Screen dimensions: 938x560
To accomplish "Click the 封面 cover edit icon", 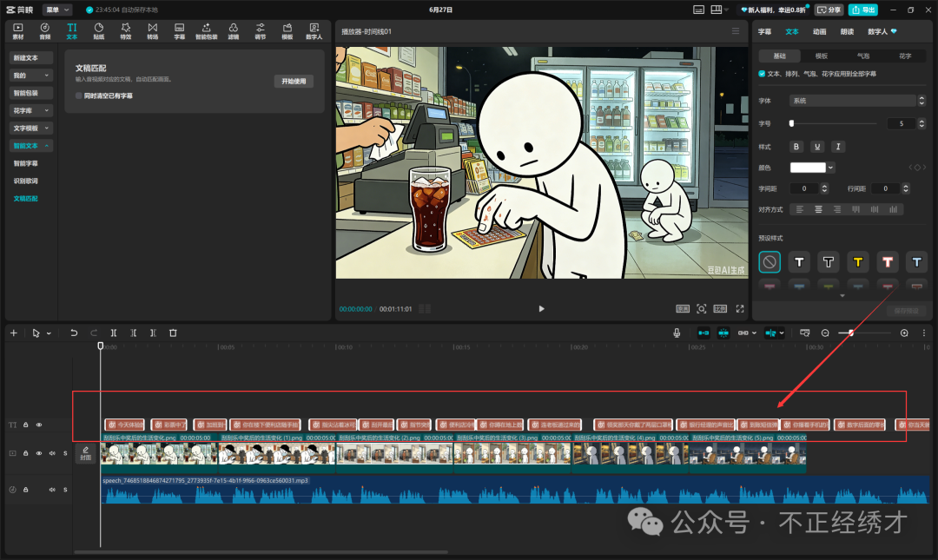I will pos(85,453).
